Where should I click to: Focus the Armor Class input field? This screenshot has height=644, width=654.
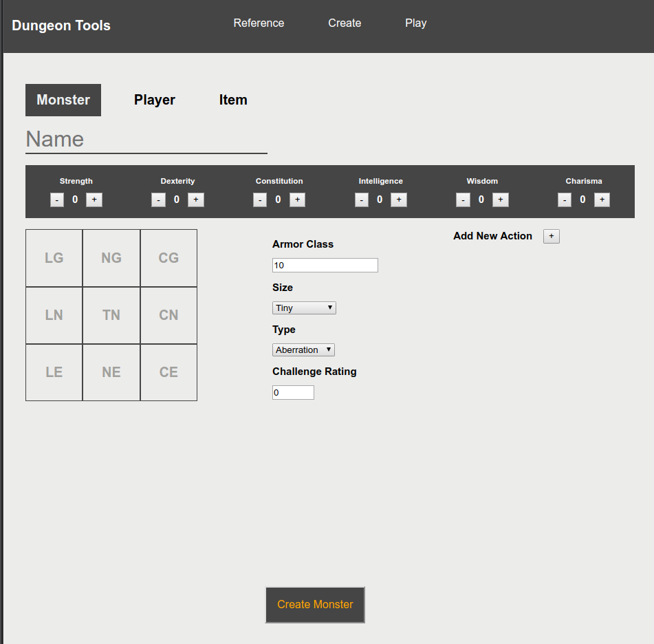pyautogui.click(x=325, y=266)
